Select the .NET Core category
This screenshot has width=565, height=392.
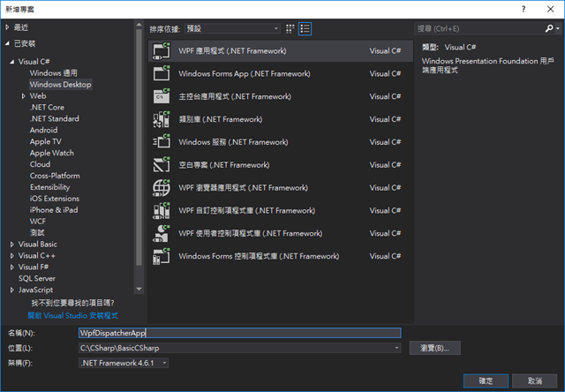[47, 108]
